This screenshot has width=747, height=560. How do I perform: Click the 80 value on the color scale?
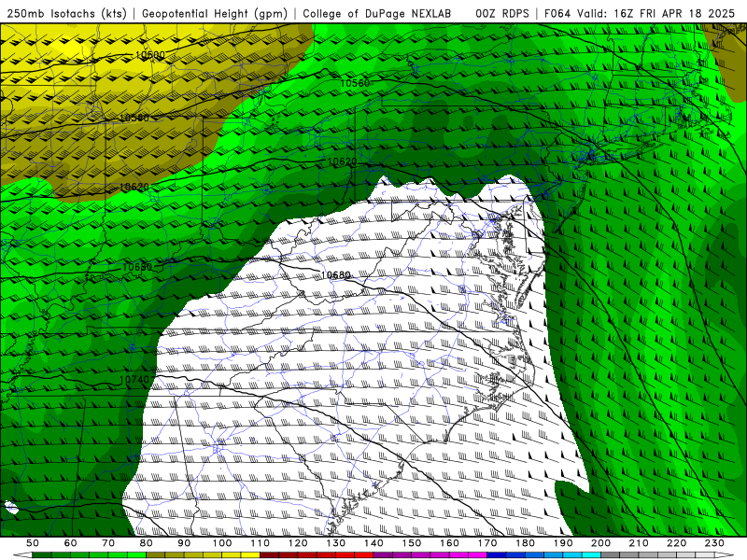[147, 543]
